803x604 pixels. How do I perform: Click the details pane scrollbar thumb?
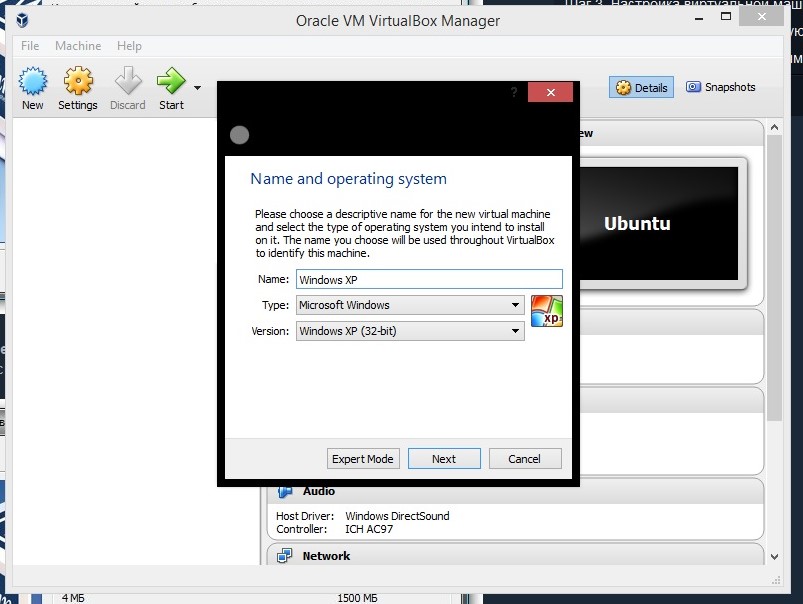pos(774,278)
